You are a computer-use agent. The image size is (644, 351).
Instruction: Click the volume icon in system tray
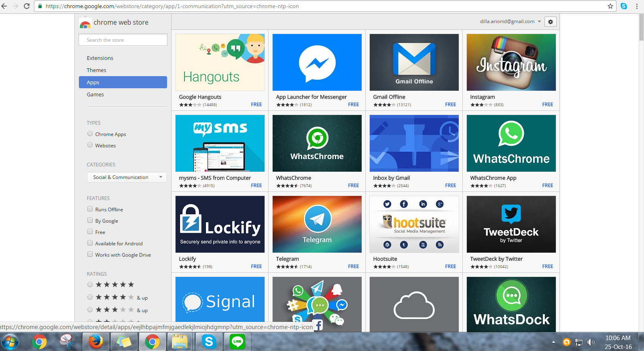click(x=591, y=342)
